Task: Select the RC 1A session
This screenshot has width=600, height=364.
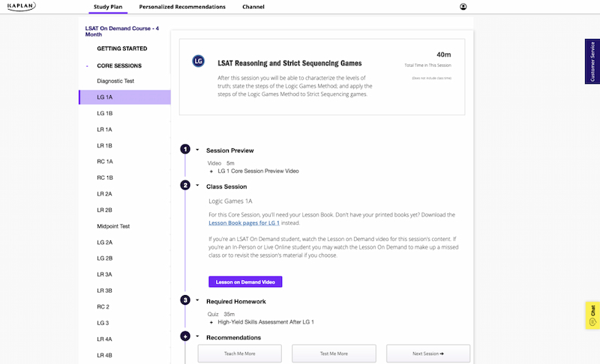Action: 105,162
